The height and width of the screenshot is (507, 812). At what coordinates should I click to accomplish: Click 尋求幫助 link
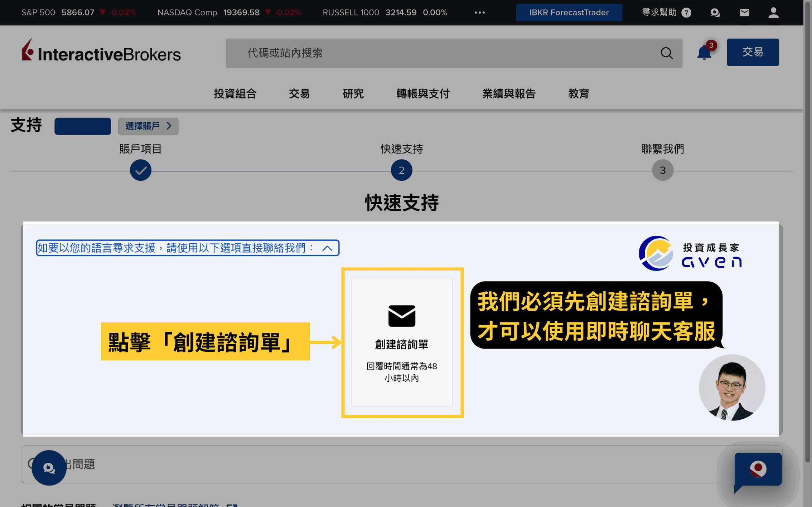coord(659,13)
